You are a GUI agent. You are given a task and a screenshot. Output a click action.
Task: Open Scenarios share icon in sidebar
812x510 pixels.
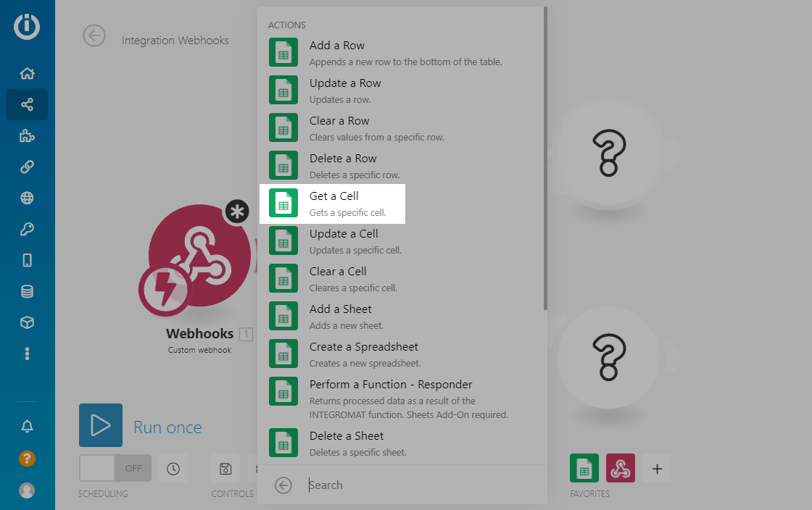pos(27,105)
